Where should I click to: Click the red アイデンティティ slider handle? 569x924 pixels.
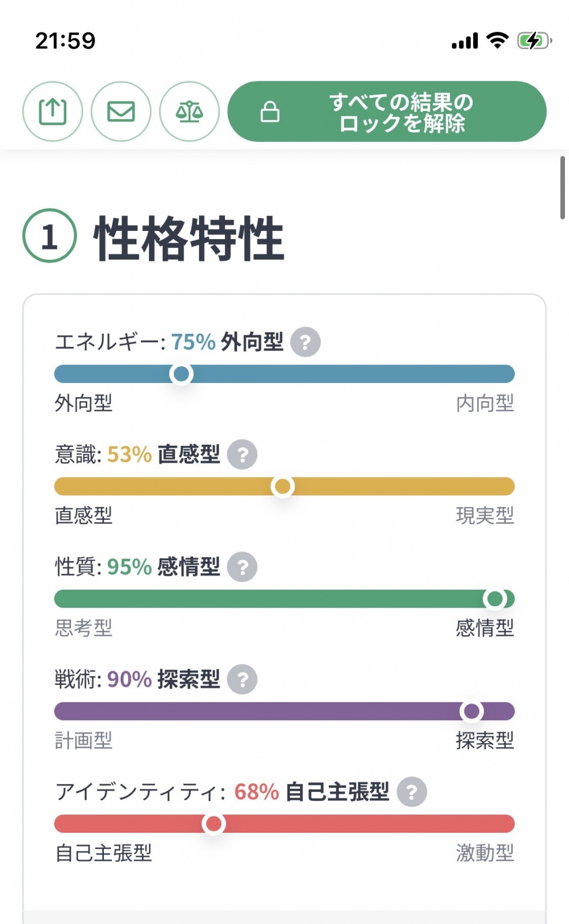point(214,824)
